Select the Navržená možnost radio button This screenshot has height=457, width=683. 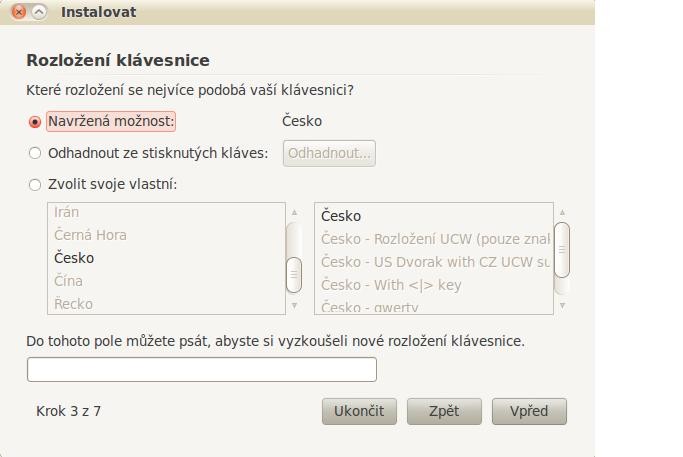coord(35,122)
